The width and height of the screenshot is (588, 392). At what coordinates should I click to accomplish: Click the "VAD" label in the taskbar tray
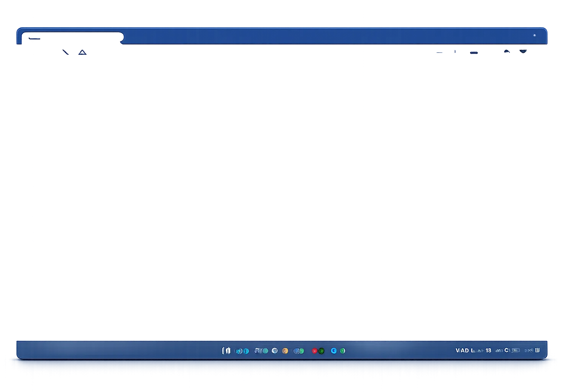462,350
